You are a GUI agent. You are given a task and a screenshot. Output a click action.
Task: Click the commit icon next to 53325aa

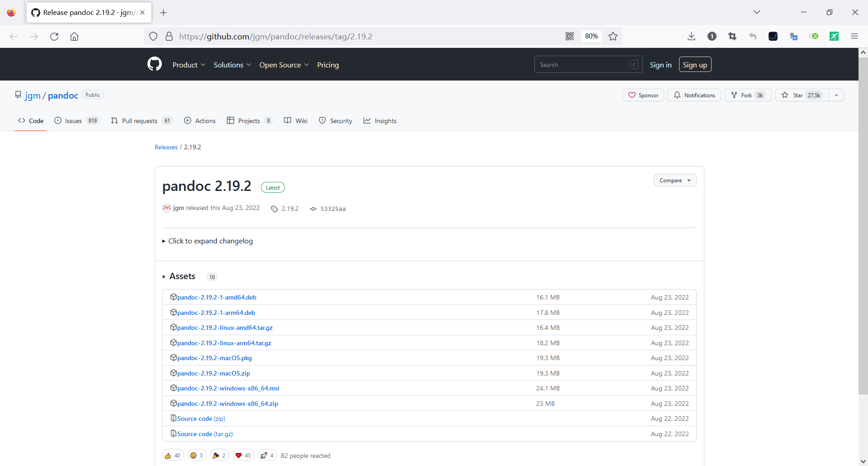tap(313, 209)
